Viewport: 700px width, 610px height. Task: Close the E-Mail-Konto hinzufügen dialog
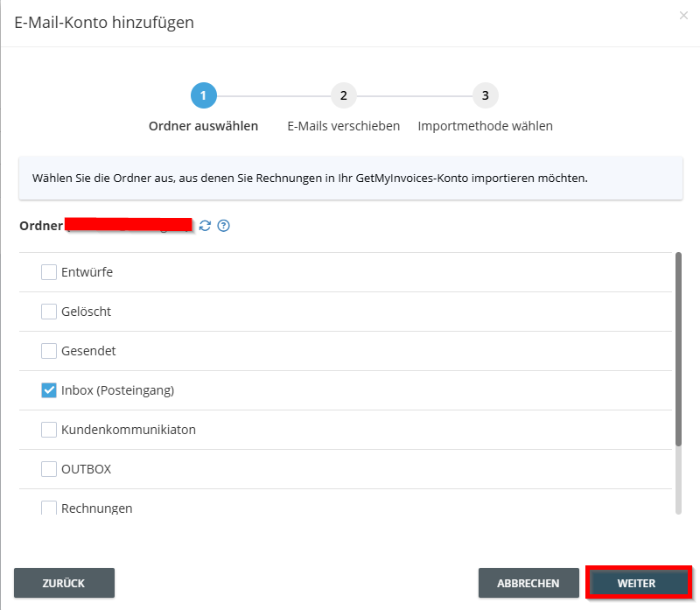coord(683,16)
